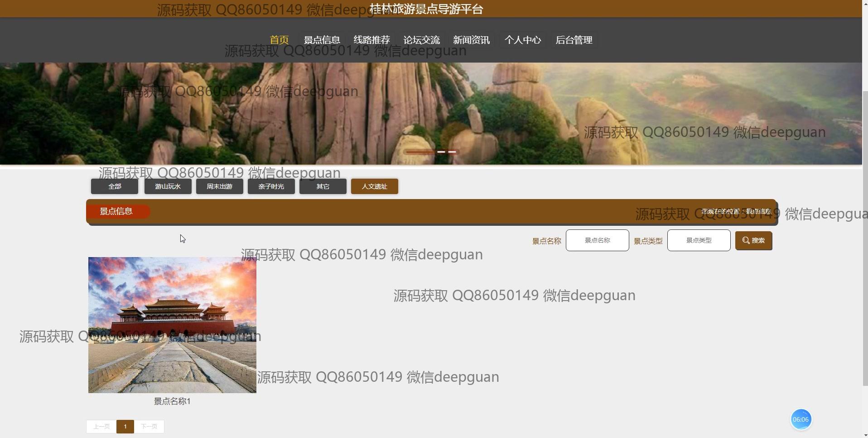868x438 pixels.
Task: Click the 下一页 pagination button
Action: pos(149,427)
